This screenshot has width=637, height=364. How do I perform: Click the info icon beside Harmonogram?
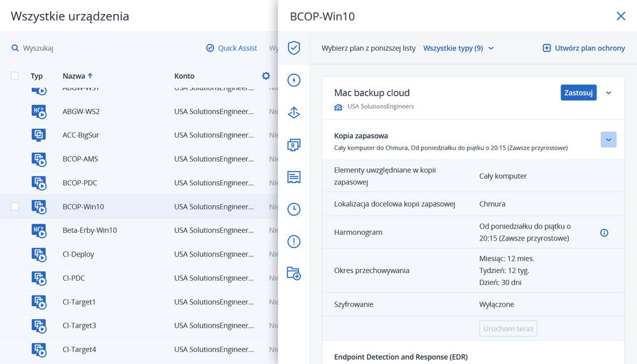604,232
